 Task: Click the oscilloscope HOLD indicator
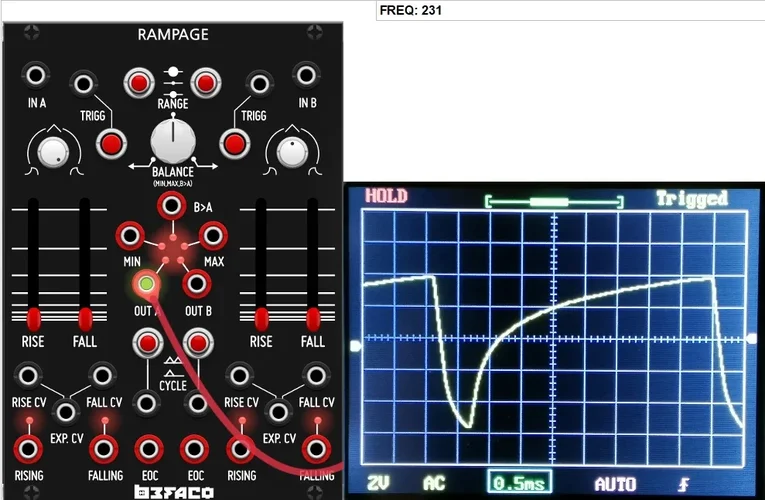[386, 196]
